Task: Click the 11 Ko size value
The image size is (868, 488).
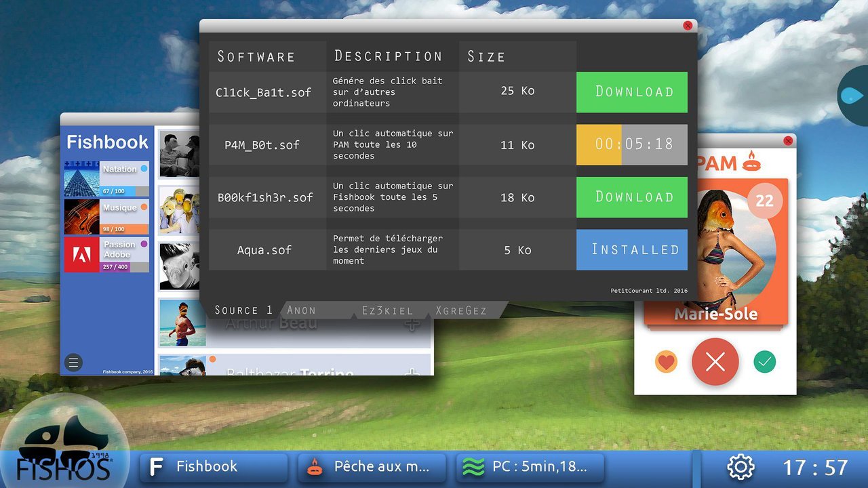Action: (517, 144)
